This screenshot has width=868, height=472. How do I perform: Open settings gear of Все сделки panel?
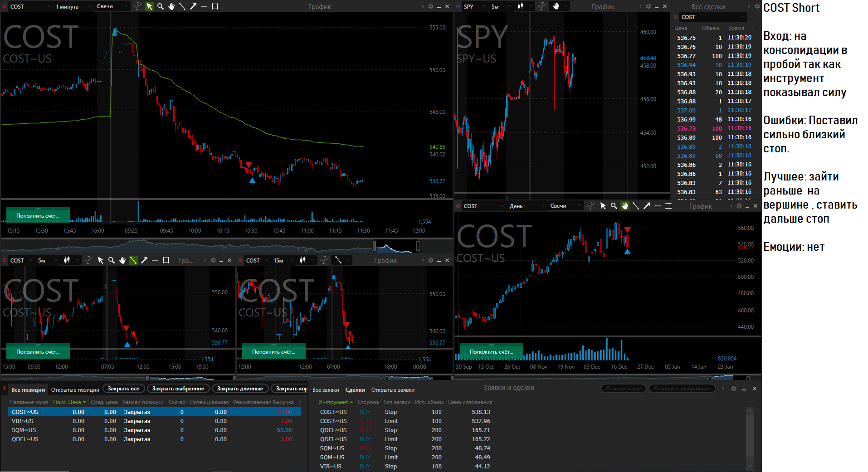coord(757,6)
